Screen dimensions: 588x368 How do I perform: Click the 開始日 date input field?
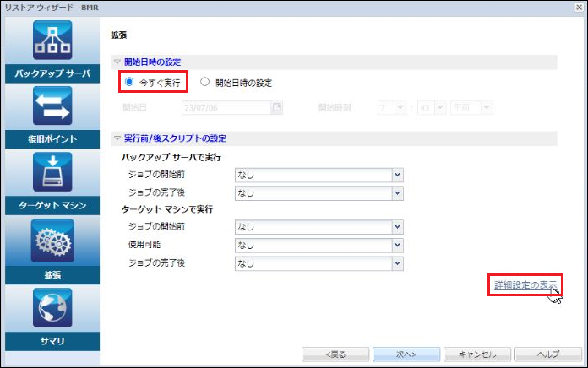coord(226,108)
